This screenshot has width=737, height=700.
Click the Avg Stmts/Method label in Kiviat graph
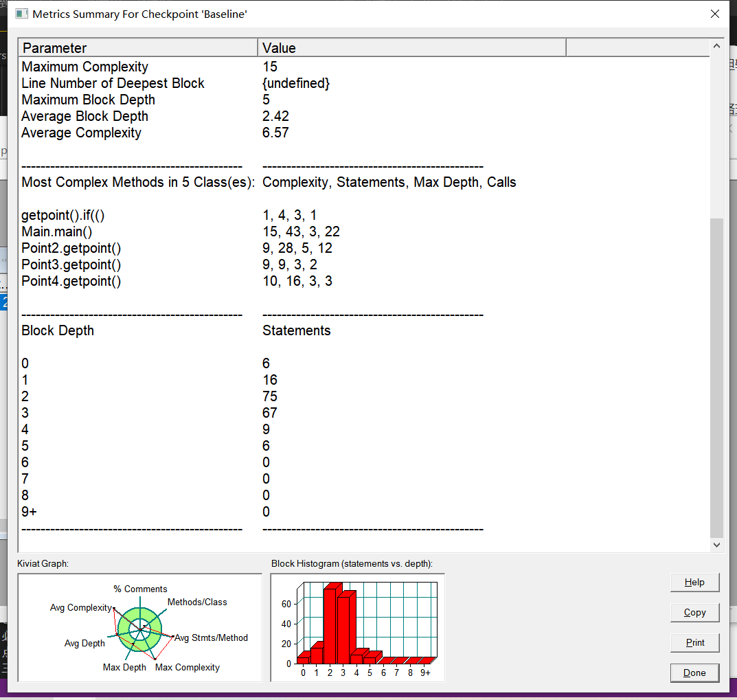(x=211, y=638)
